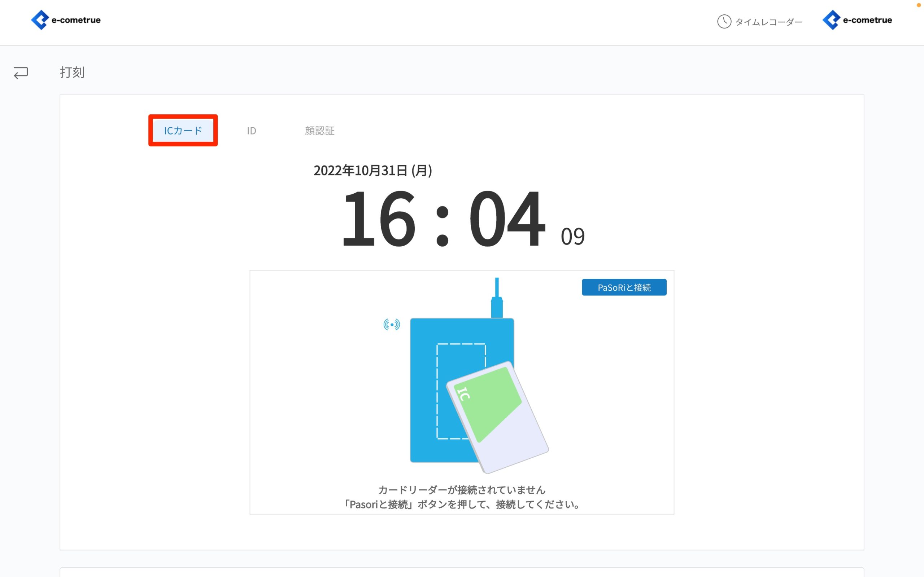924x577 pixels.
Task: Click the 09 seconds counter
Action: [x=572, y=236]
